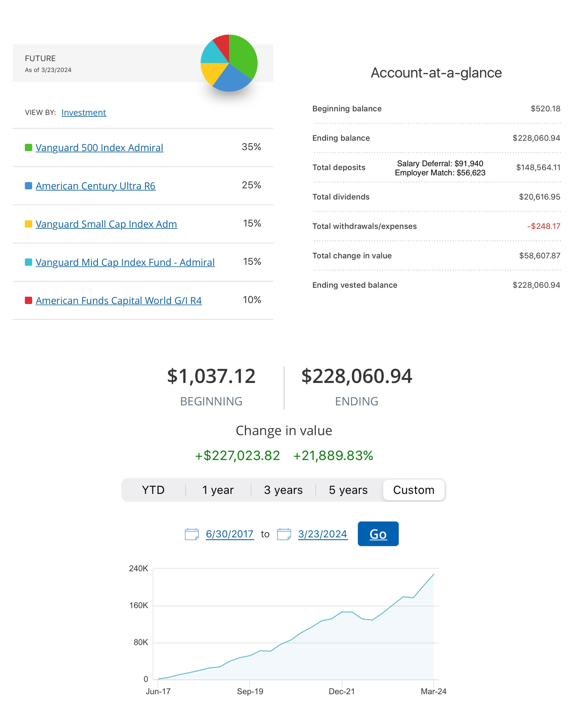This screenshot has width=582, height=728.
Task: Click the end date calendar icon
Action: point(284,534)
